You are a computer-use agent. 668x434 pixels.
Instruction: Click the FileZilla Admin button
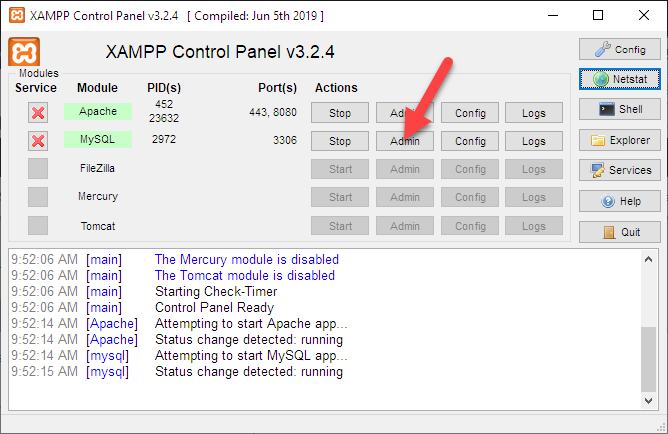coord(405,169)
